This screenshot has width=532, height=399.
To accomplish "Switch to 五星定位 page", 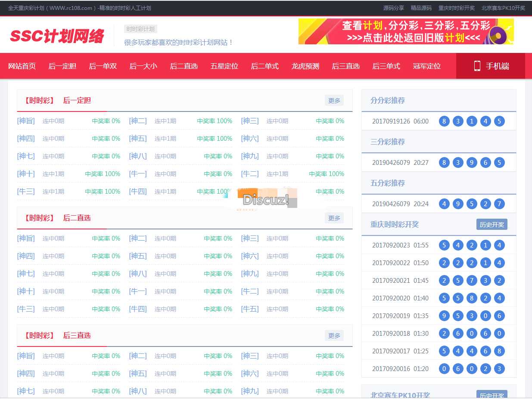I will [224, 66].
